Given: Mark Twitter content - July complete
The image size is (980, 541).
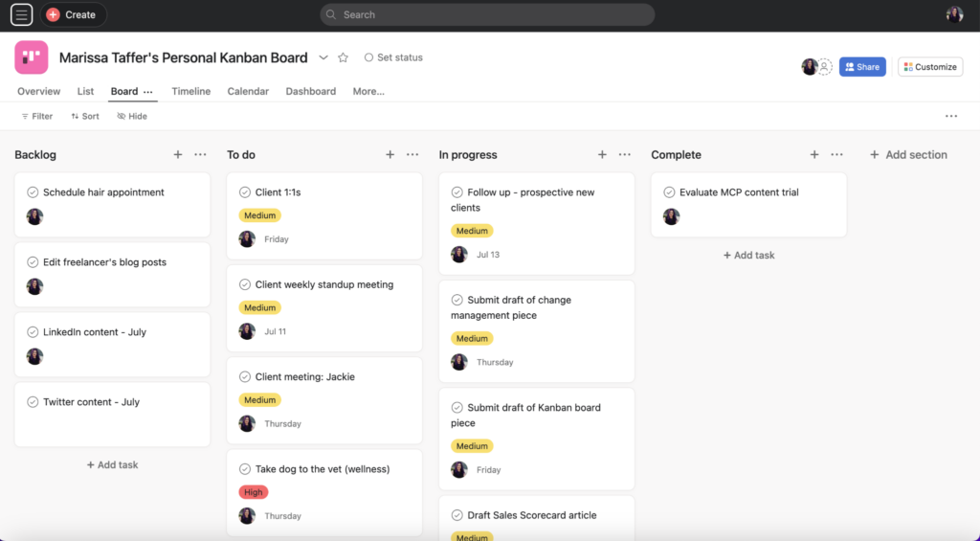Looking at the screenshot, I should 33,402.
